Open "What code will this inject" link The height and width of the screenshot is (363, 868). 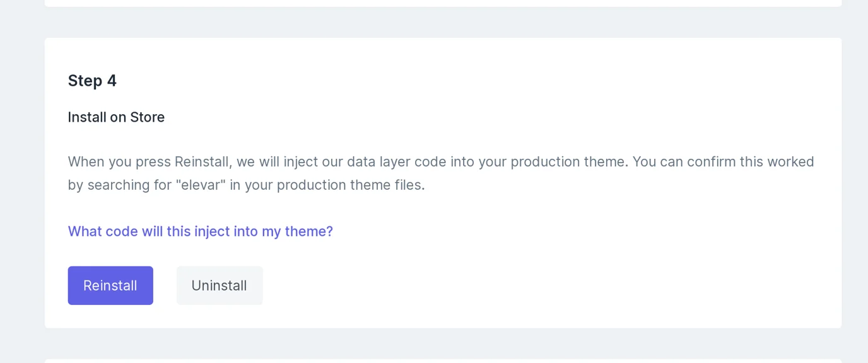[200, 231]
